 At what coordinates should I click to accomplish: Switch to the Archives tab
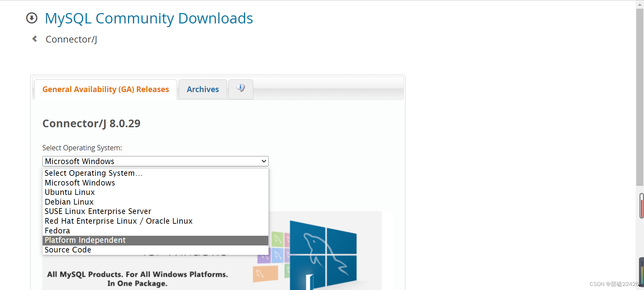(x=203, y=89)
